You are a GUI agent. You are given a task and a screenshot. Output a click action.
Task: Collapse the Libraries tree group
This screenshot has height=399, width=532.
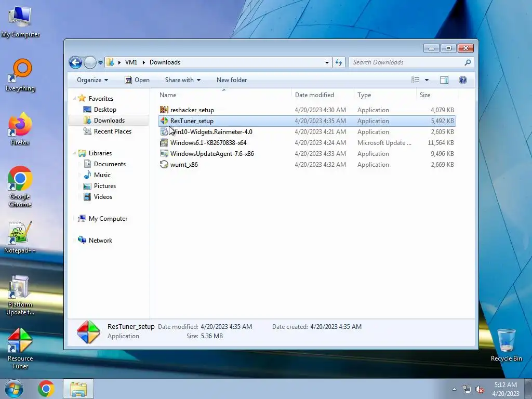point(74,153)
